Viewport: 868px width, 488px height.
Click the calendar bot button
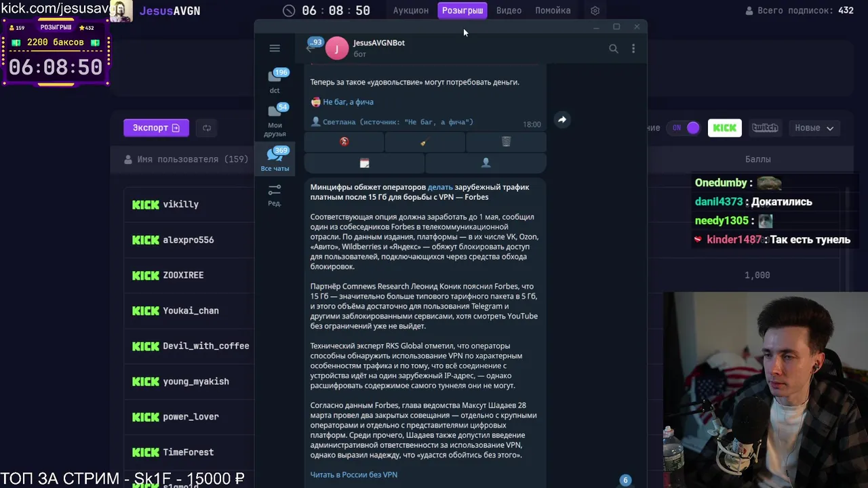coord(364,163)
